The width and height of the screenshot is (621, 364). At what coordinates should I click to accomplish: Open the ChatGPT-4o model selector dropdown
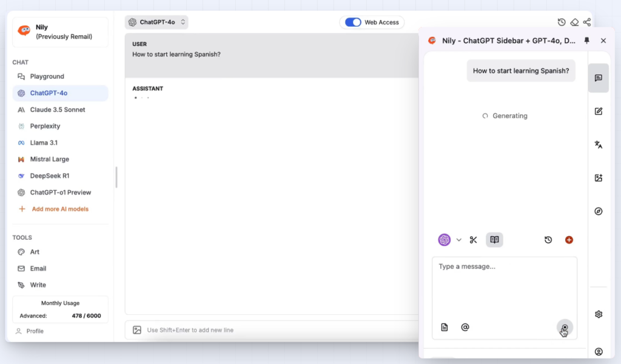point(156,22)
